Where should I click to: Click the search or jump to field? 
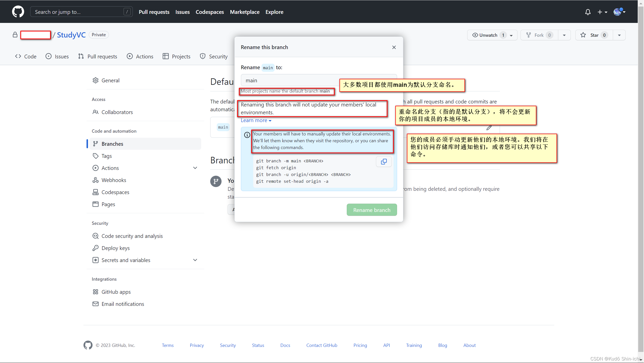point(81,12)
